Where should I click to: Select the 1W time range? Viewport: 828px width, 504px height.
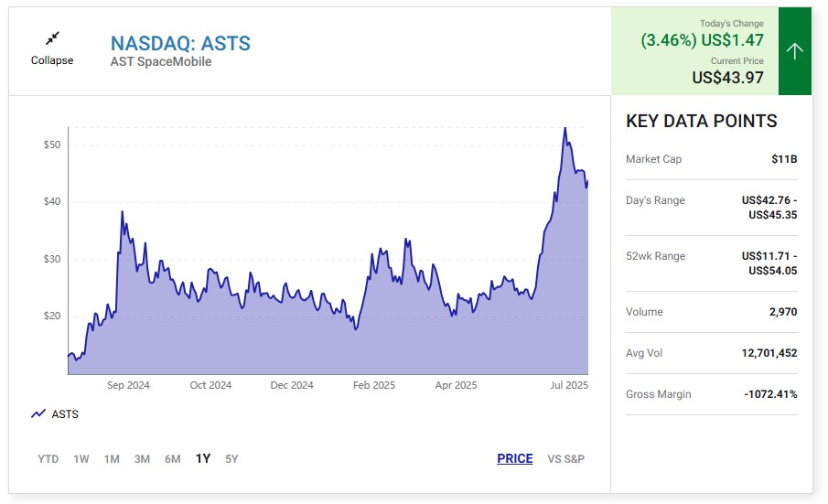(x=81, y=459)
